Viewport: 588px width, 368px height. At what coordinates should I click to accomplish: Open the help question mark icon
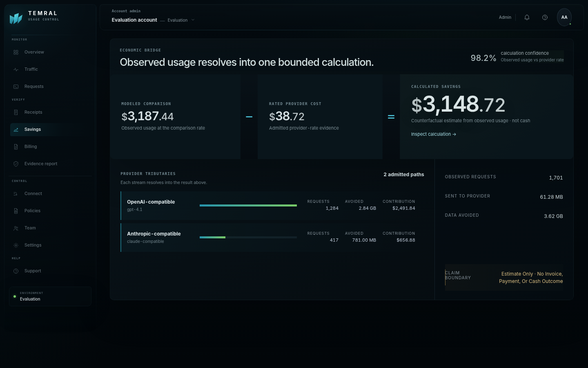pos(545,17)
